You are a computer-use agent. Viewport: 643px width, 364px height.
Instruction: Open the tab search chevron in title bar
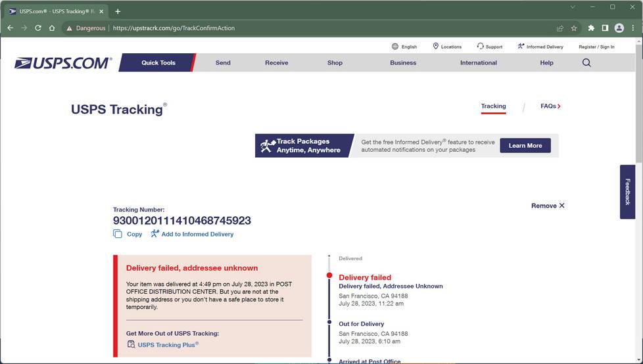(573, 7)
